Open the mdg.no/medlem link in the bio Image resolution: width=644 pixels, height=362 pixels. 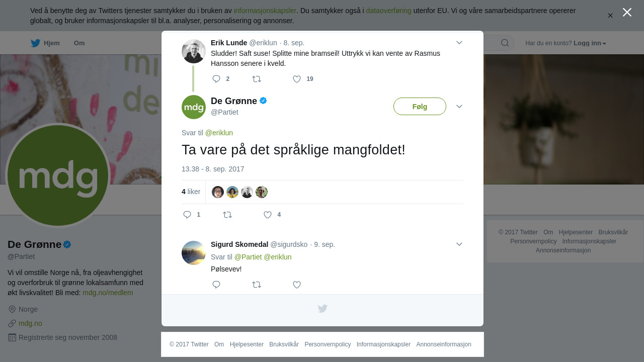(108, 293)
